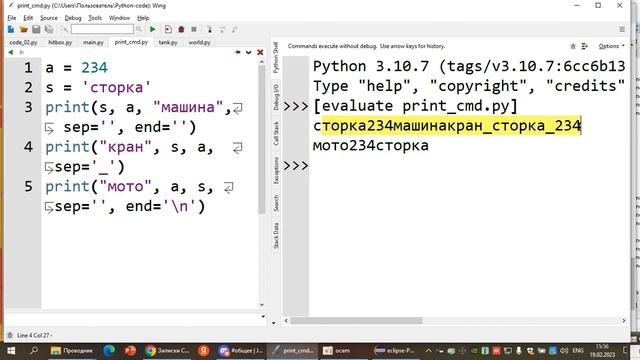640x360 pixels.
Task: Open the Options dropdown in Python Shell
Action: click(x=611, y=46)
